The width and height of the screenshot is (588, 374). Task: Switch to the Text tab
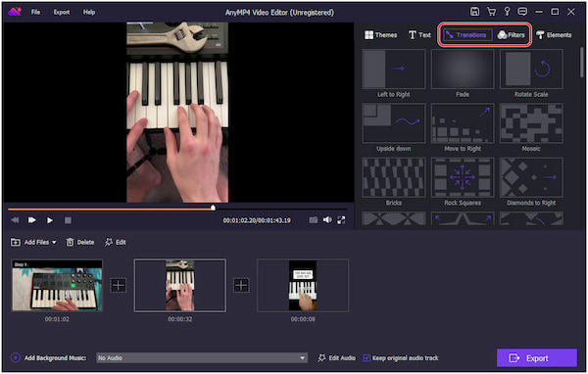419,35
